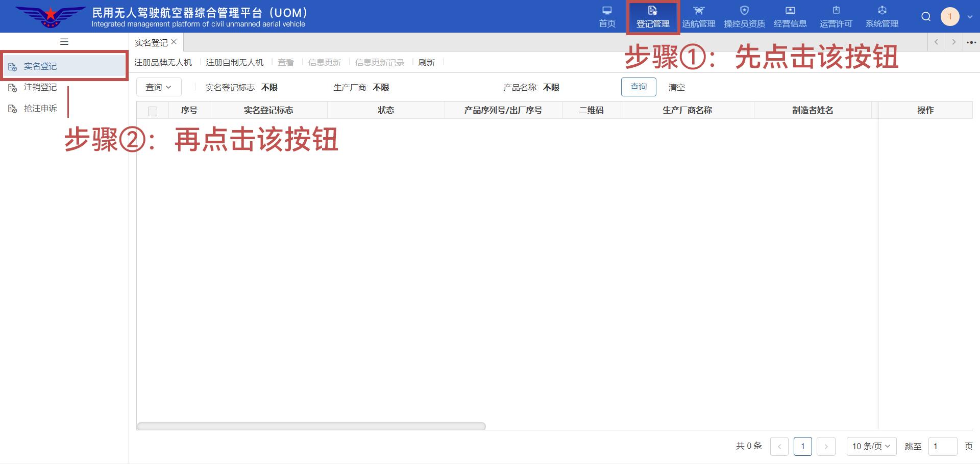
Task: Collapse sidebar with hamburger menu icon
Action: (x=64, y=42)
